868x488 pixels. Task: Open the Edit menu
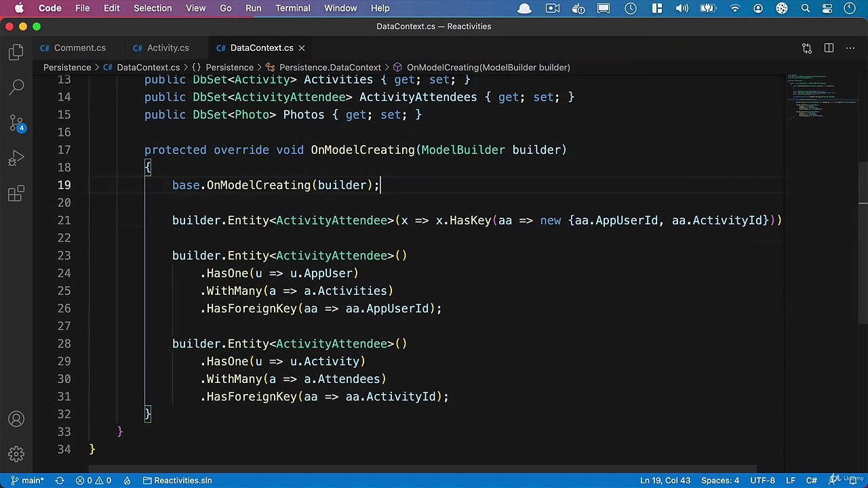[112, 8]
